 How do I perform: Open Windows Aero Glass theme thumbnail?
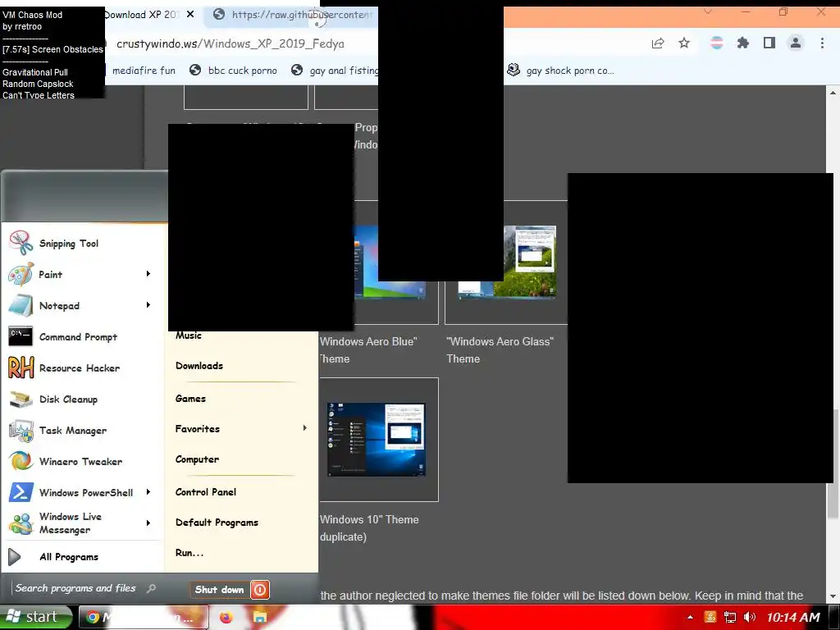tap(507, 262)
